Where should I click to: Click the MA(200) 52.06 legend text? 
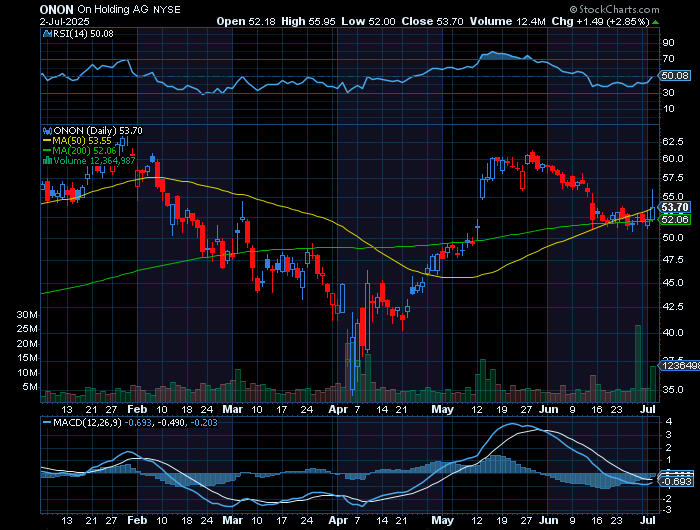(84, 150)
